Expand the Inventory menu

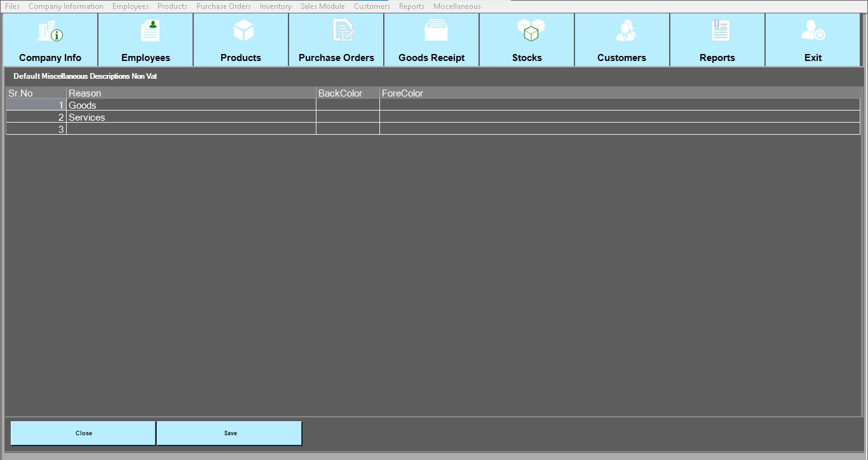276,6
